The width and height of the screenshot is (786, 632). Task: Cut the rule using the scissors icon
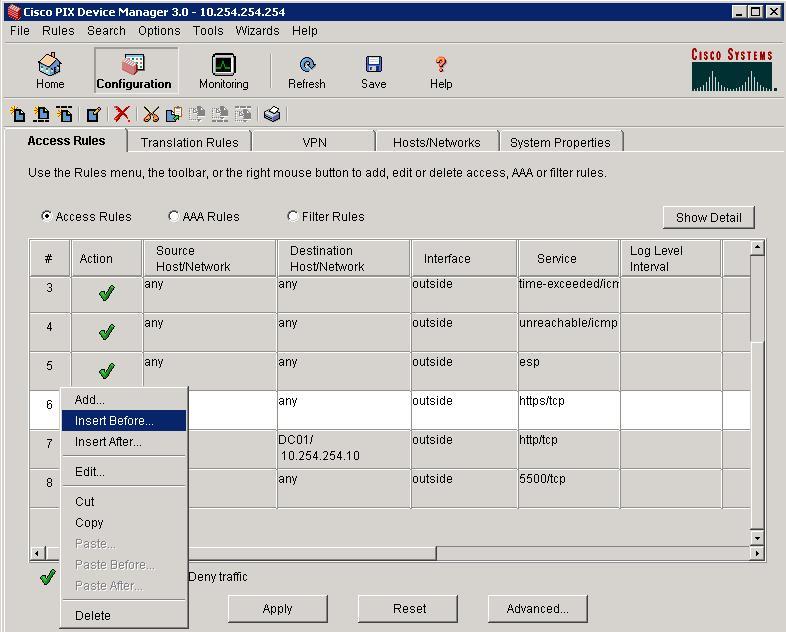click(150, 114)
